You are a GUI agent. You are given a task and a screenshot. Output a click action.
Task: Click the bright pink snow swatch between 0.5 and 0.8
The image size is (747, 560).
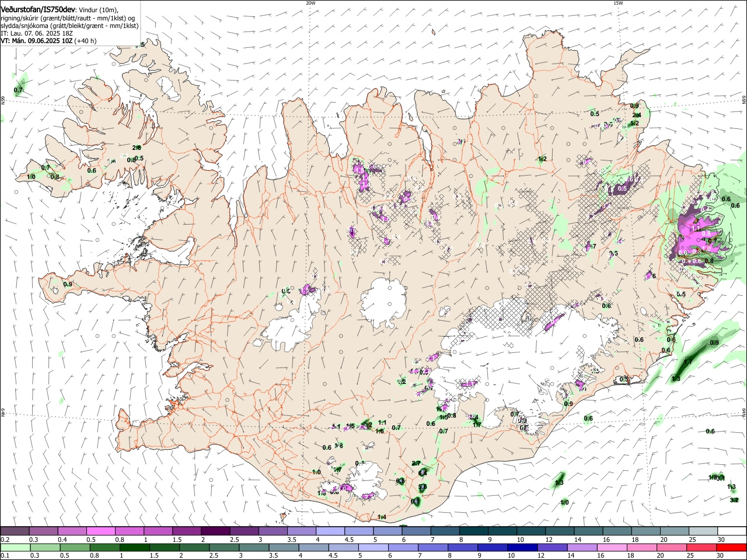click(x=100, y=531)
